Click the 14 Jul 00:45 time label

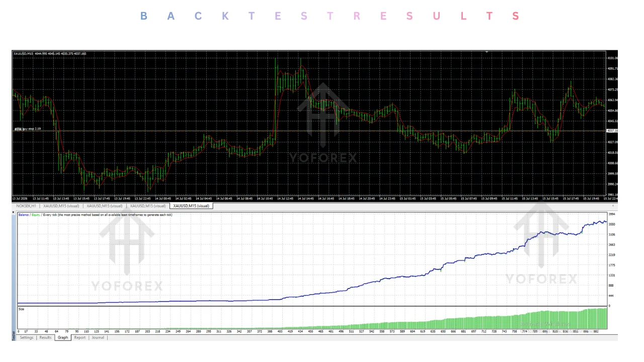(x=164, y=199)
